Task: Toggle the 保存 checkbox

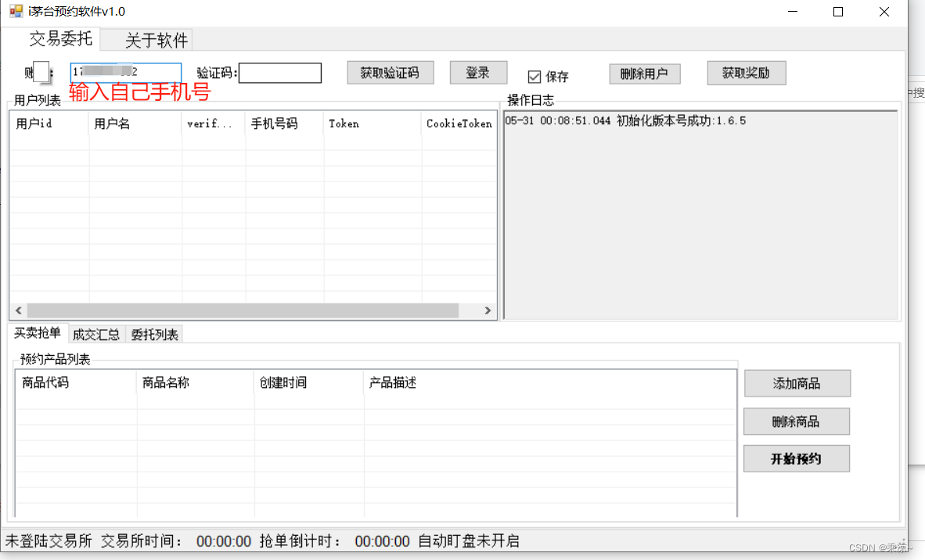Action: [534, 77]
